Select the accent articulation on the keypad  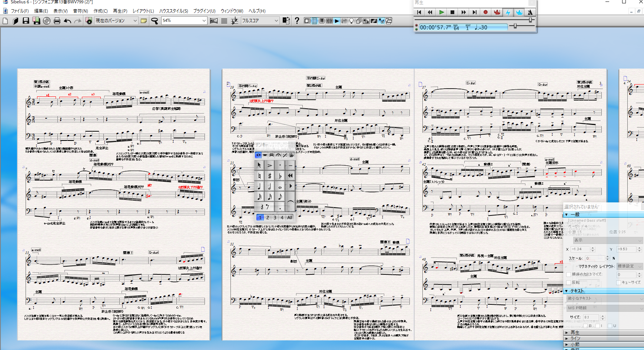point(270,165)
